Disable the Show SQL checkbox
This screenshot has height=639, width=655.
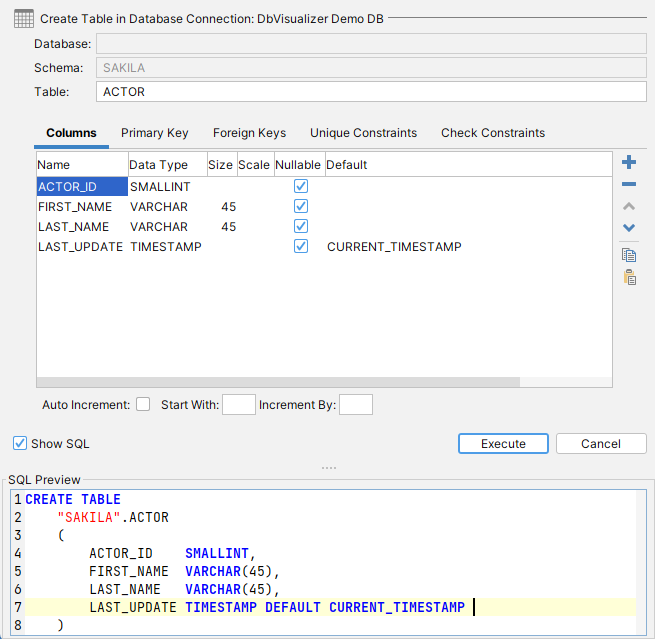tap(20, 443)
